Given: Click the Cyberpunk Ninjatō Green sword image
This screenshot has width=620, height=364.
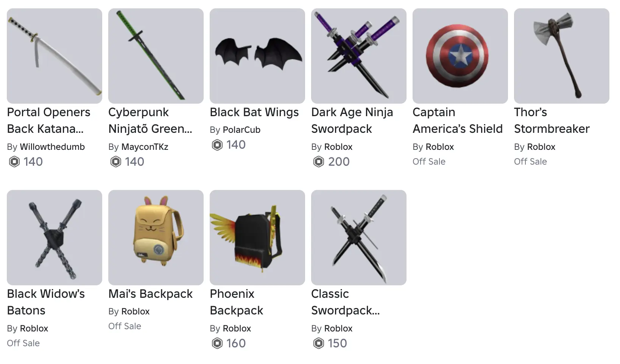Looking at the screenshot, I should click(156, 56).
